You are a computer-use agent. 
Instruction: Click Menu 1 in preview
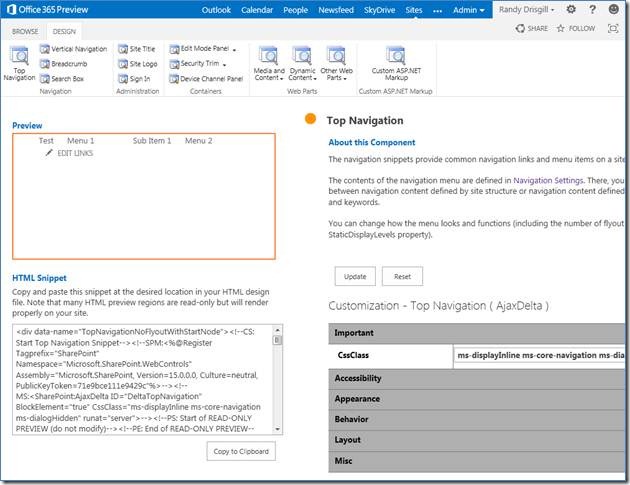coord(80,141)
